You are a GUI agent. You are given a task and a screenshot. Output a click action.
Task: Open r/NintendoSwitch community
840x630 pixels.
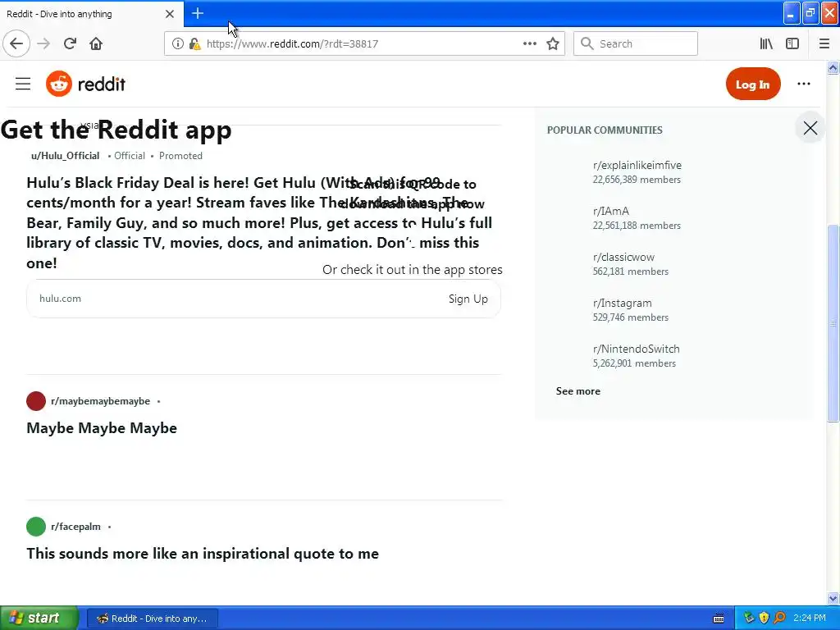636,349
